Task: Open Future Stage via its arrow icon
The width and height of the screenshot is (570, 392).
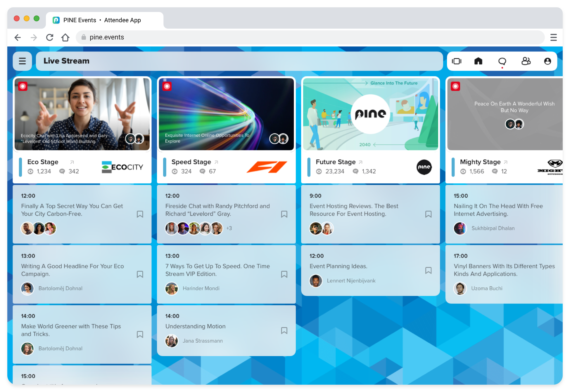Action: coord(361,162)
